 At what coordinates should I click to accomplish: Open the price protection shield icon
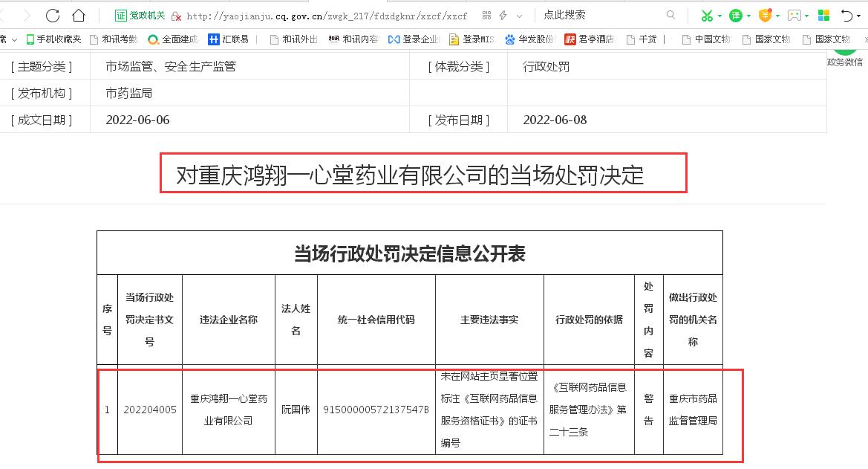point(766,15)
